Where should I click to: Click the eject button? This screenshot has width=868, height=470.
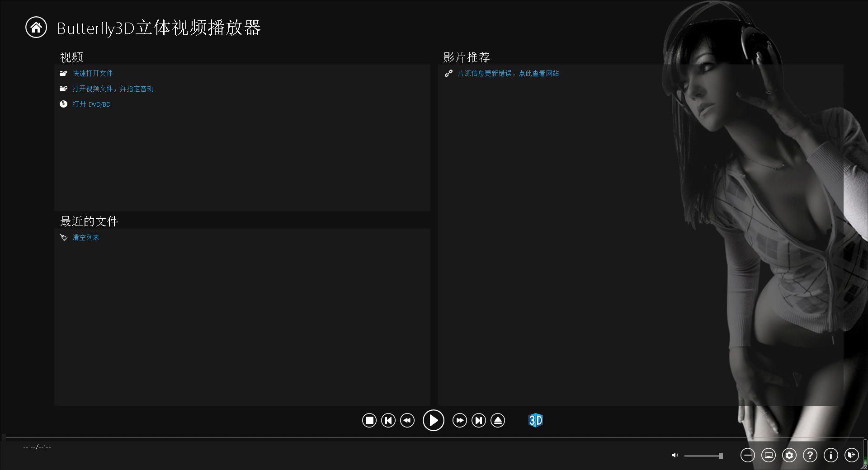coord(498,421)
